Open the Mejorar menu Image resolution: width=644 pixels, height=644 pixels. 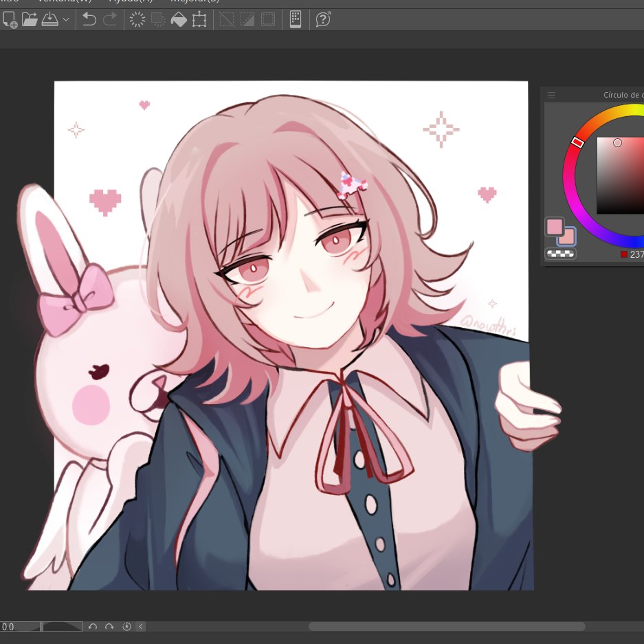point(195,1)
